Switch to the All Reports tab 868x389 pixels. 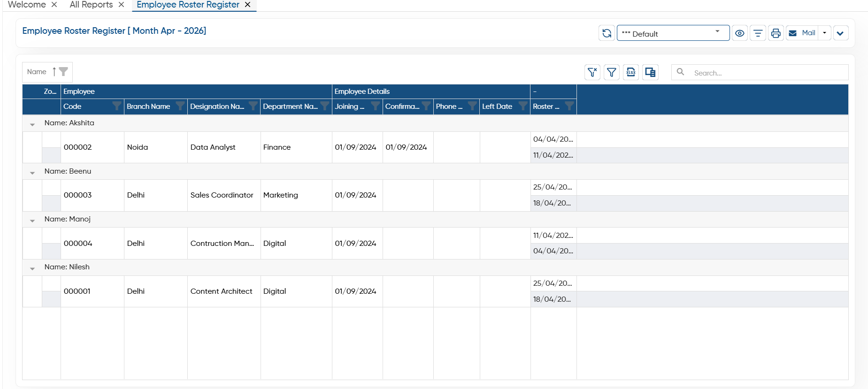(x=91, y=5)
